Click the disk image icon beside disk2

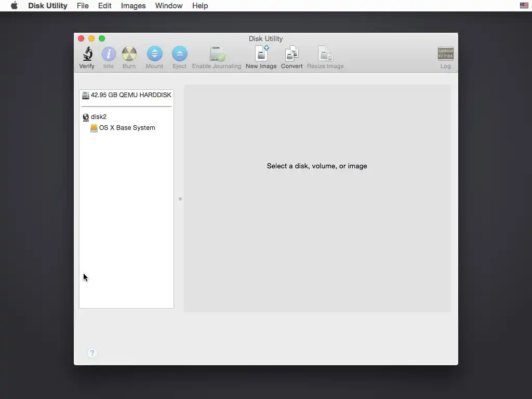(x=86, y=117)
